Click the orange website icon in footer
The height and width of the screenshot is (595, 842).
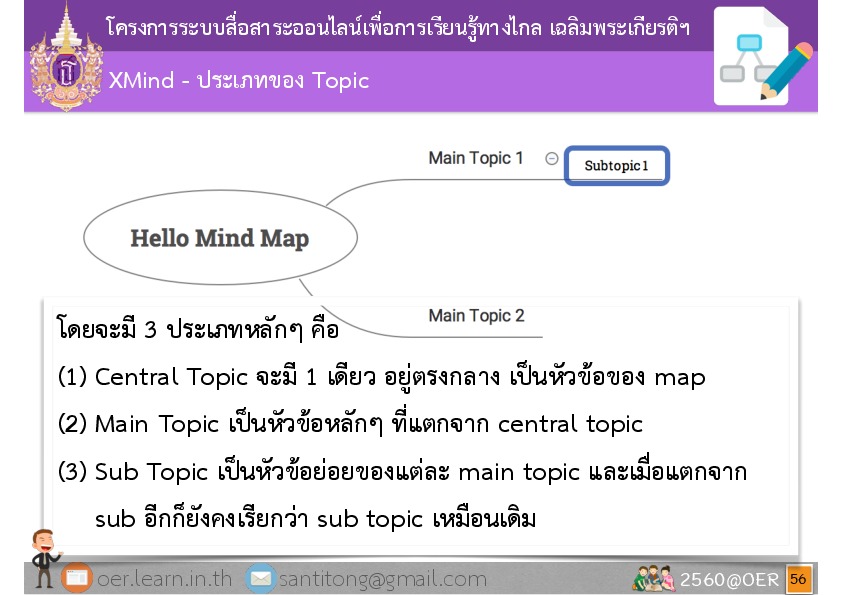coord(77,579)
